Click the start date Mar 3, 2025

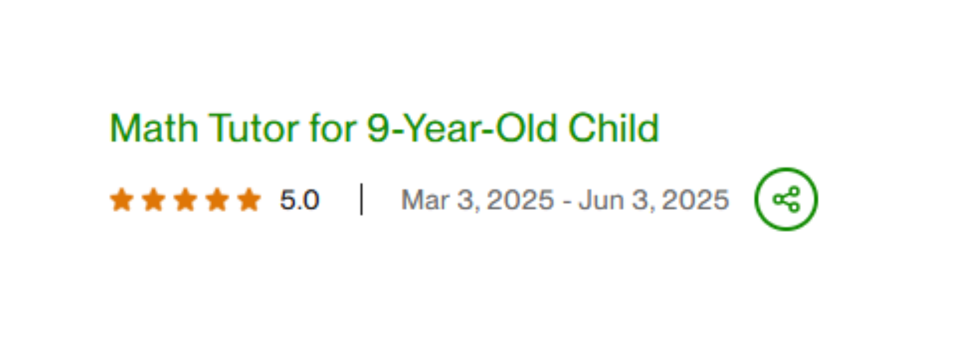click(477, 200)
